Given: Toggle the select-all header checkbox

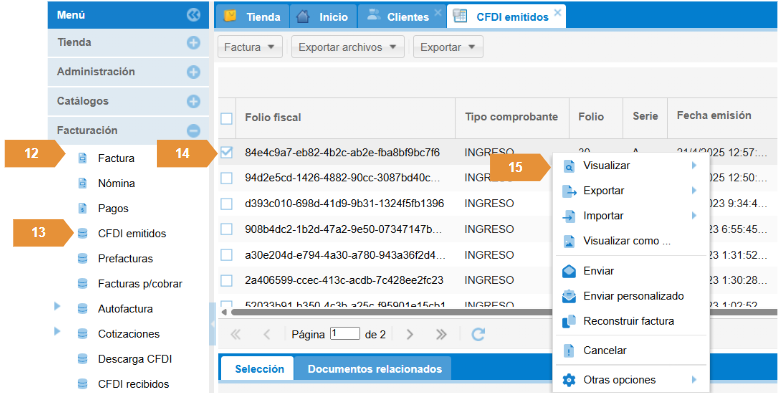Looking at the screenshot, I should [x=227, y=119].
